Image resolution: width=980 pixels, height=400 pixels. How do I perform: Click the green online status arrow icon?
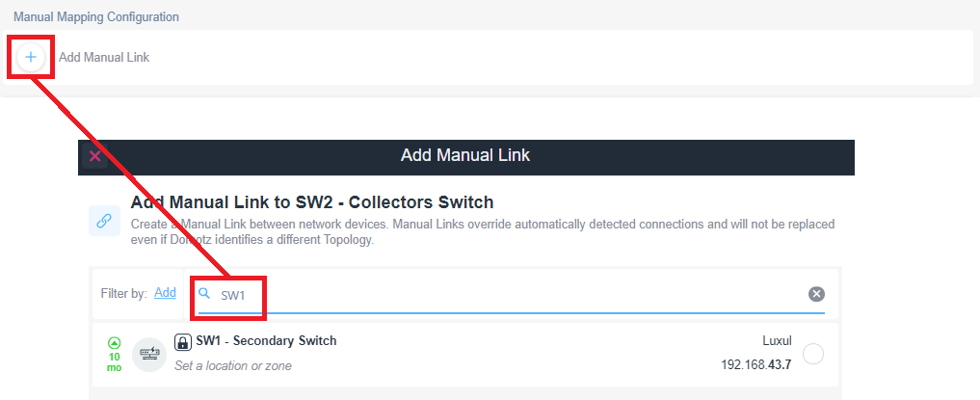pyautogui.click(x=115, y=341)
